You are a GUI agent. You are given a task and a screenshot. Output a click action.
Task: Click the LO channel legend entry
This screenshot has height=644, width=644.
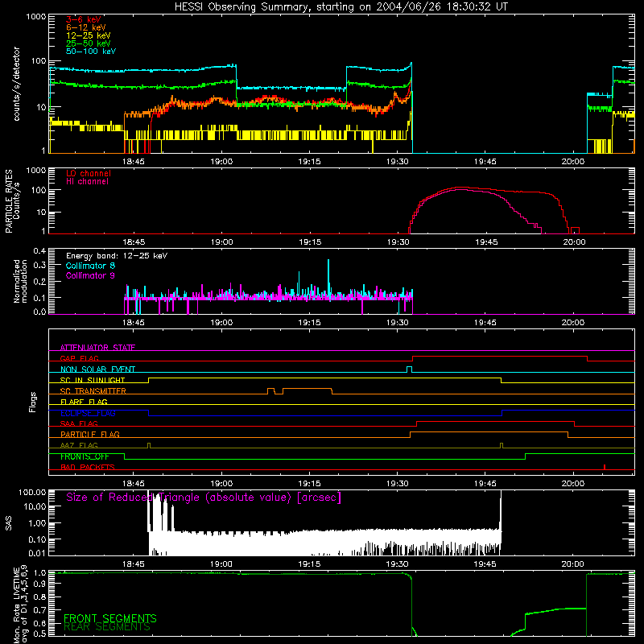89,173
